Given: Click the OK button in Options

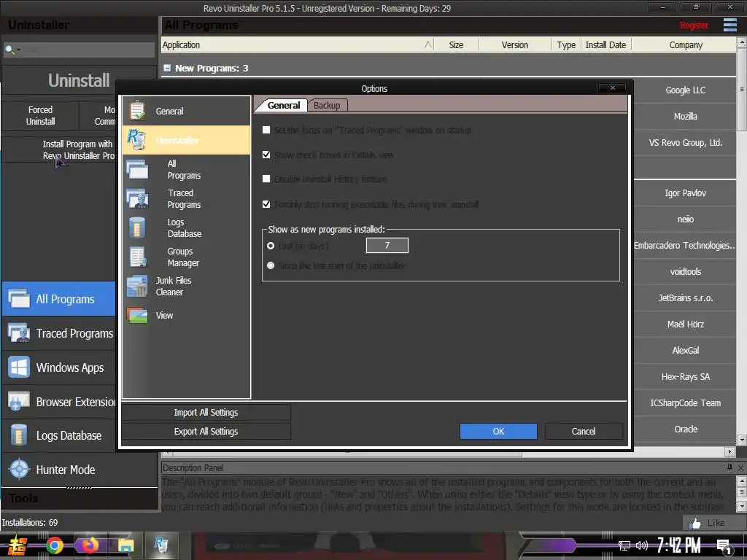Looking at the screenshot, I should point(498,431).
